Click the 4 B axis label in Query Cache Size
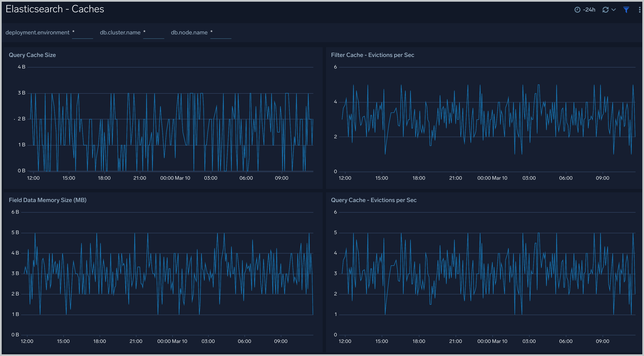The width and height of the screenshot is (644, 356). coord(22,67)
